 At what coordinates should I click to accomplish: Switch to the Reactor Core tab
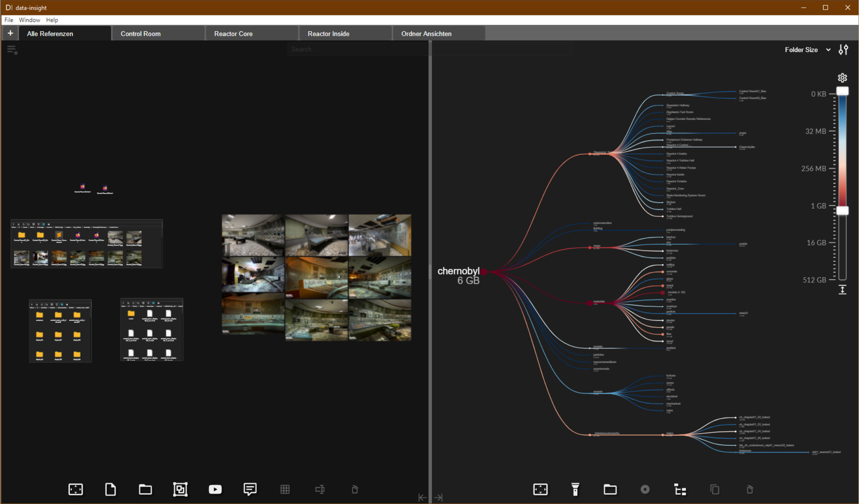click(x=233, y=34)
